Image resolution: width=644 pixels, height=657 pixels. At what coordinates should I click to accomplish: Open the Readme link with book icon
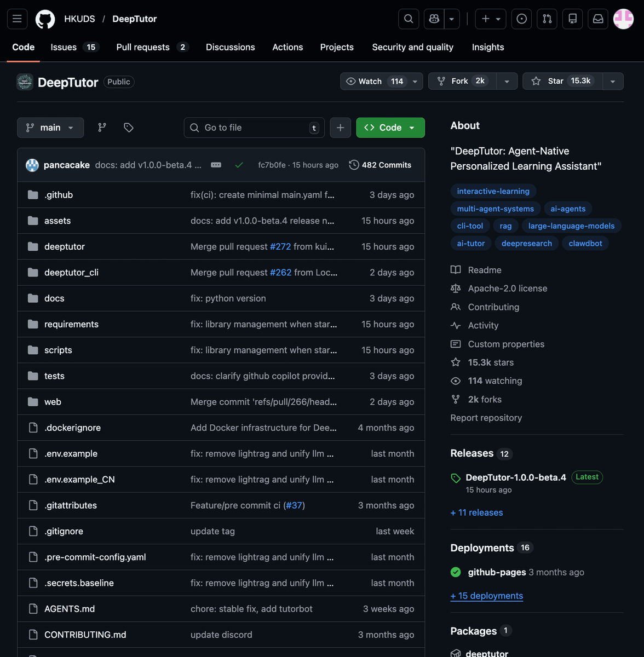point(476,270)
